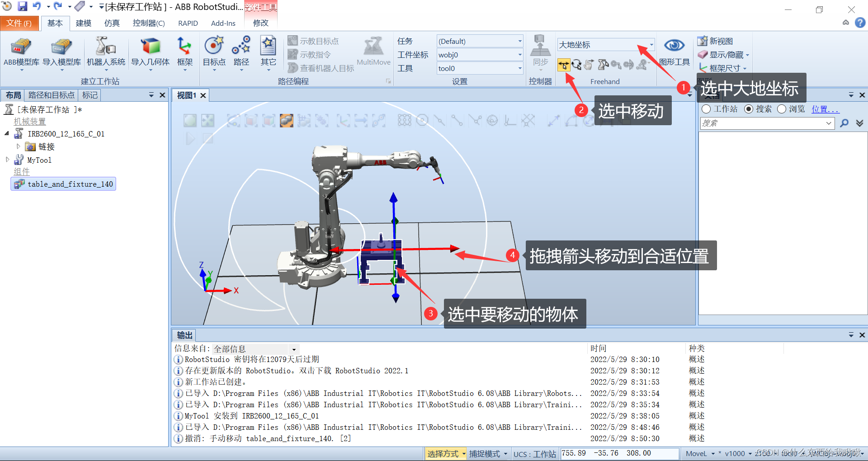Select table_and_fixture_140 in the layout tree

64,184
